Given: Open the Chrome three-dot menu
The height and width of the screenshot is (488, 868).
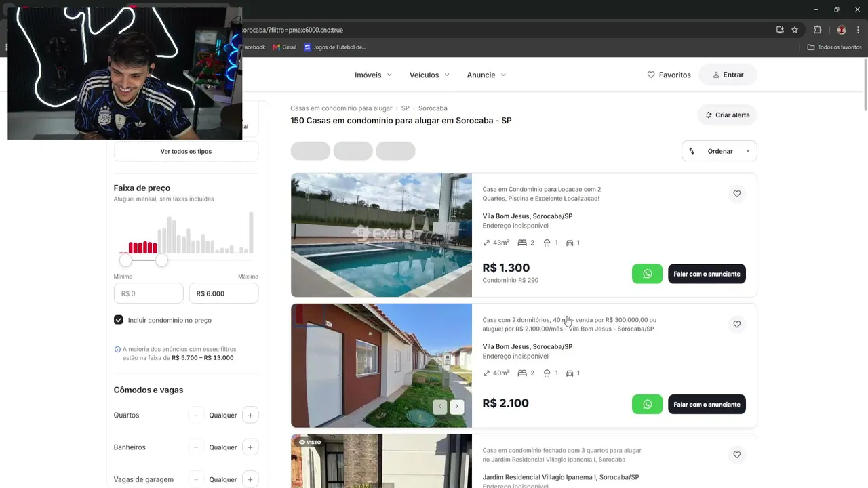Looking at the screenshot, I should [858, 30].
